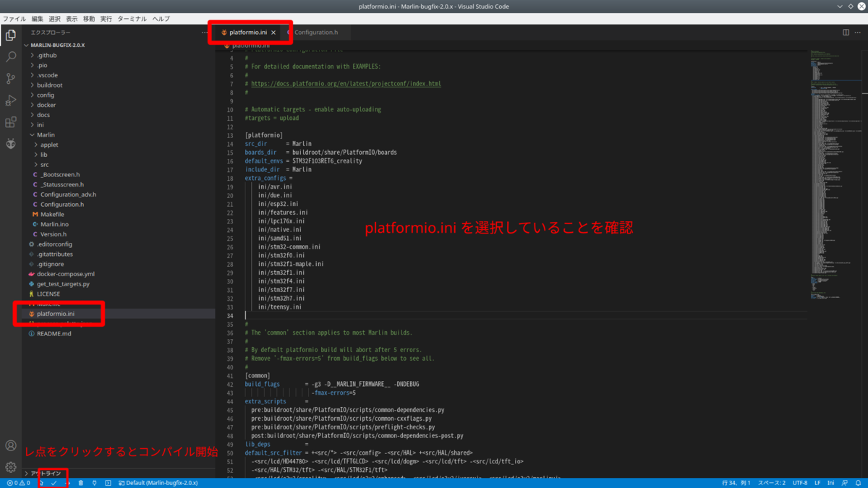Expand the アウトライン outline section
Image resolution: width=868 pixels, height=488 pixels.
click(x=119, y=473)
